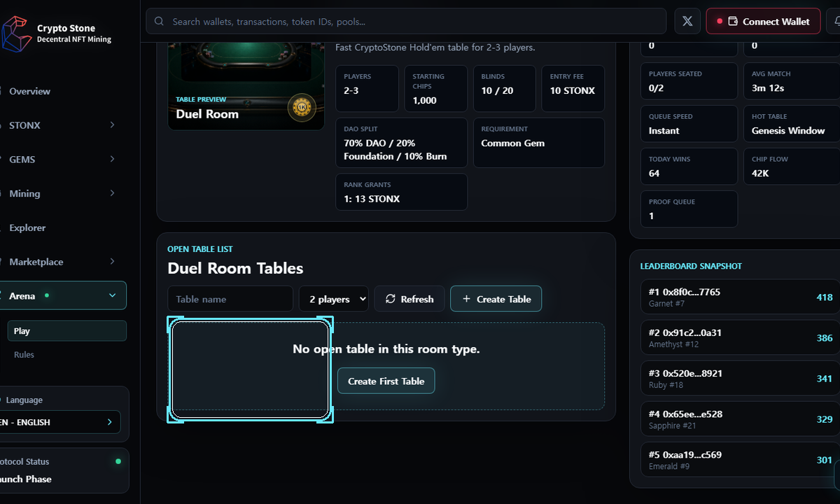Click the Today Wins 64 card
Image resolution: width=840 pixels, height=504 pixels.
pos(689,167)
